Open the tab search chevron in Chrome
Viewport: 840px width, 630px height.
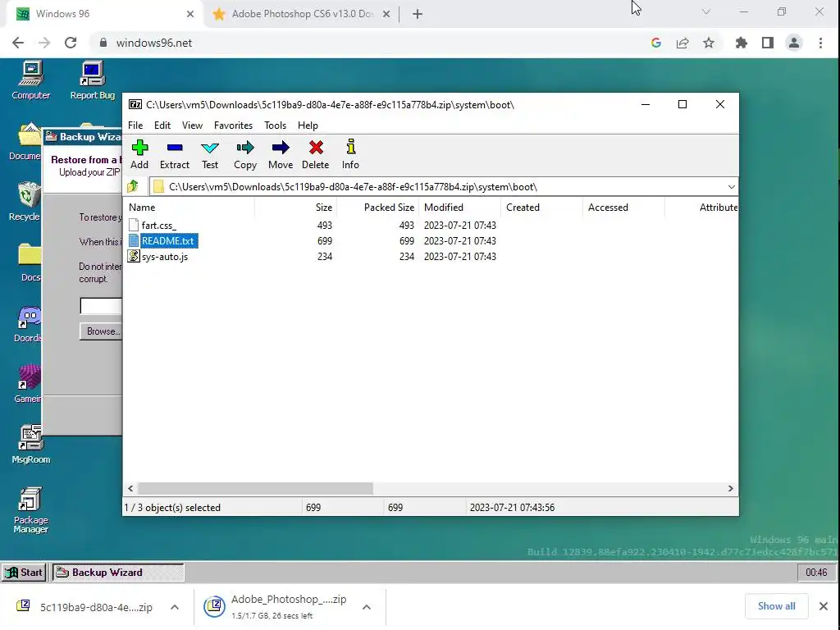pyautogui.click(x=706, y=11)
